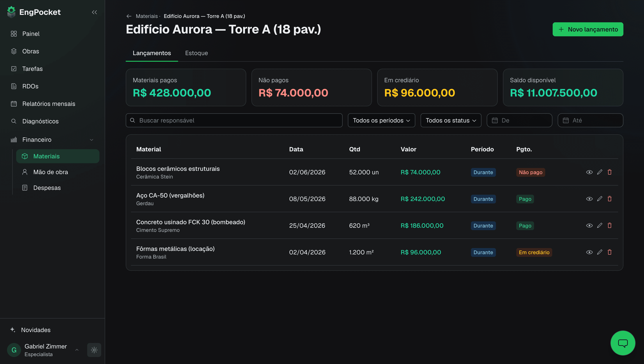The width and height of the screenshot is (644, 364).
Task: Click the Materiais pagos R$ 428.000,00 amount
Action: coord(172,93)
